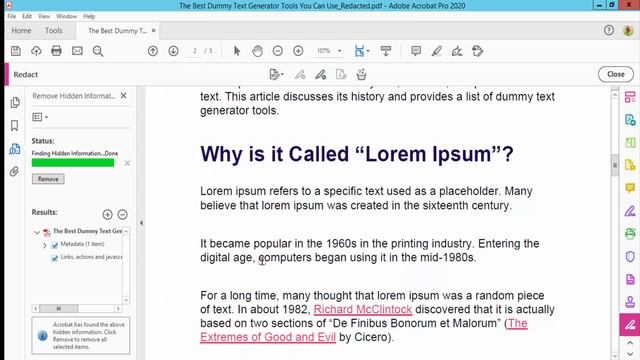The width and height of the screenshot is (640, 360).
Task: Collapse all results minus button
Action: [x=122, y=214]
